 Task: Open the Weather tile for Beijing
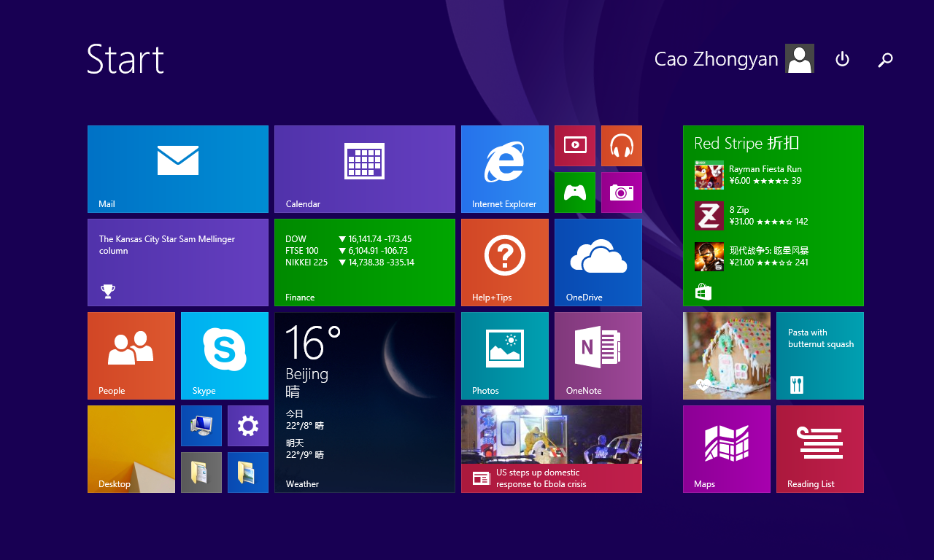(x=365, y=402)
